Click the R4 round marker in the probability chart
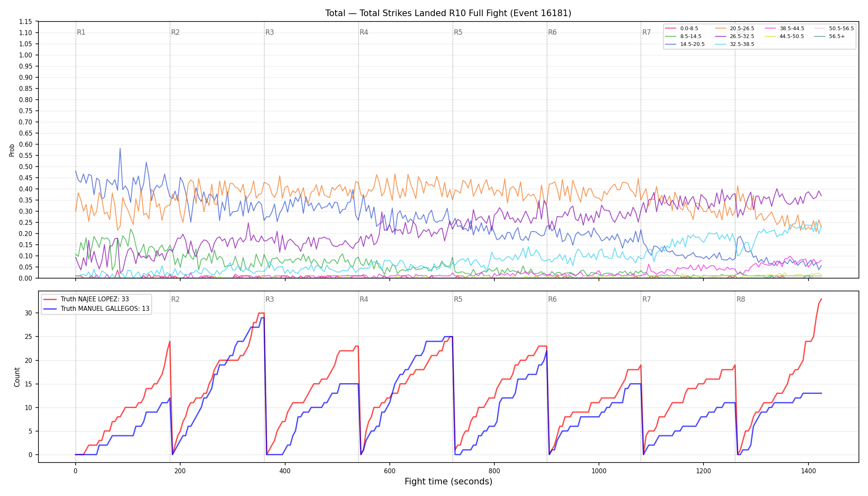The image size is (868, 496). [364, 32]
